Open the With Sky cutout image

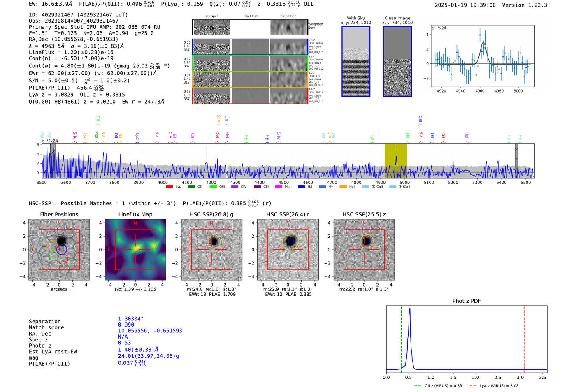[x=356, y=61]
